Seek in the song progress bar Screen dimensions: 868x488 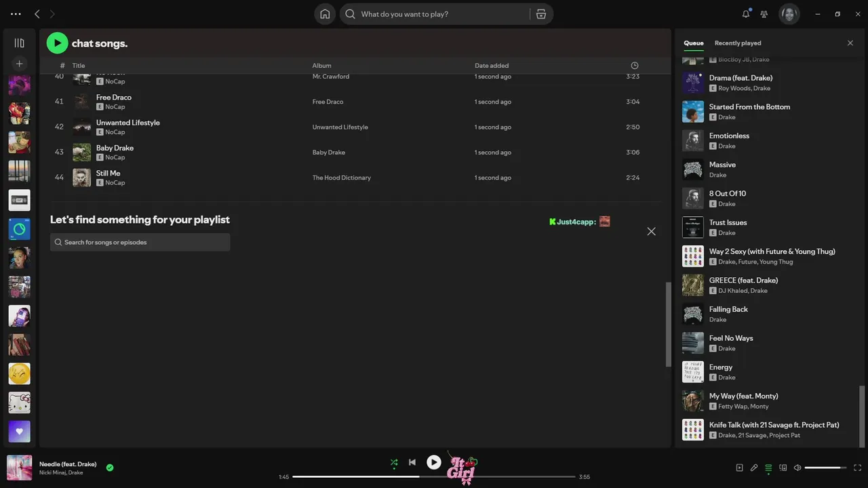click(x=434, y=476)
